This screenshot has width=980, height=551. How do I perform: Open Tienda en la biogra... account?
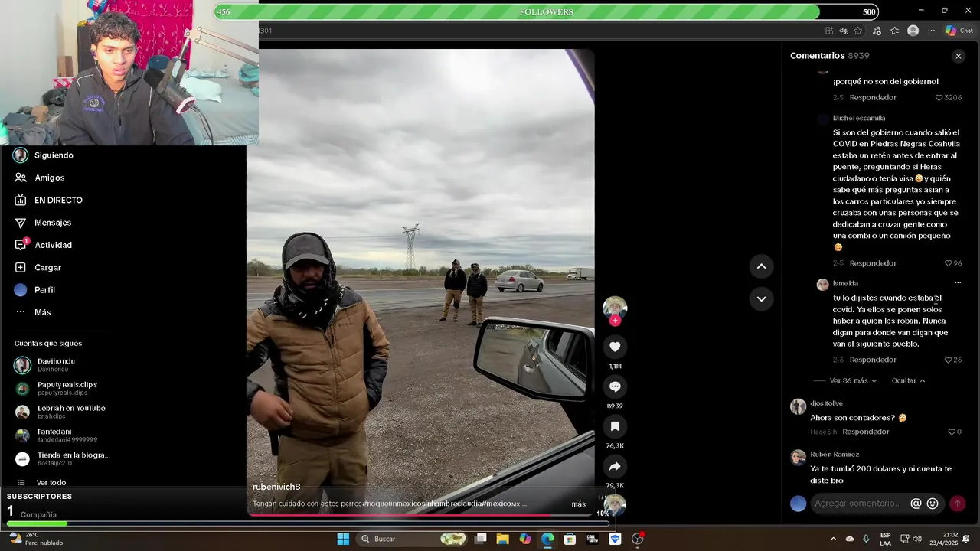73,458
